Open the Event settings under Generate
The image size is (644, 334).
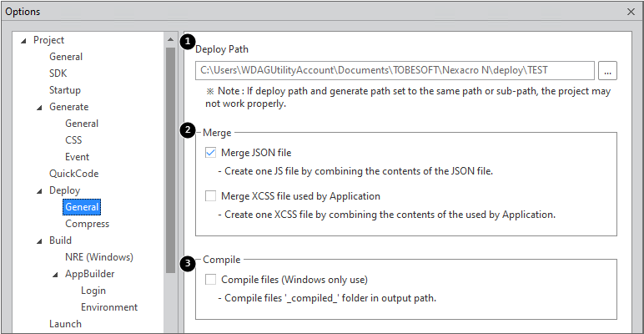click(x=77, y=157)
